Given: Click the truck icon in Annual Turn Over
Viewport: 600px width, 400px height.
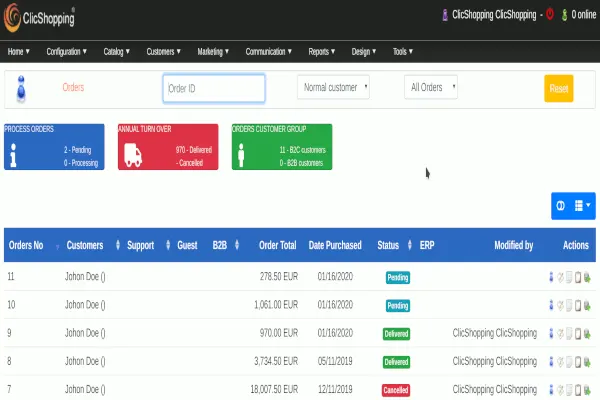Looking at the screenshot, I should [132, 154].
